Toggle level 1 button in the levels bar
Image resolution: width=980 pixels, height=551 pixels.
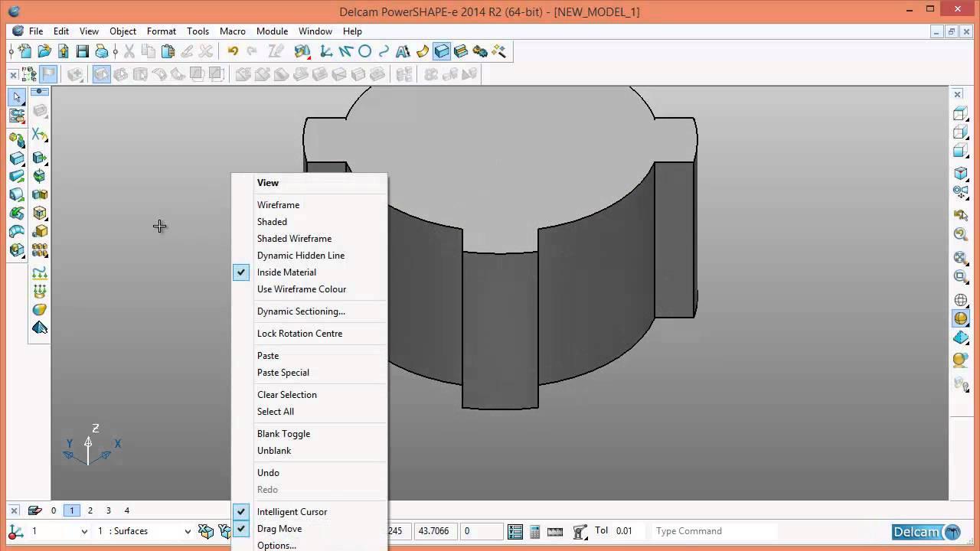click(72, 510)
